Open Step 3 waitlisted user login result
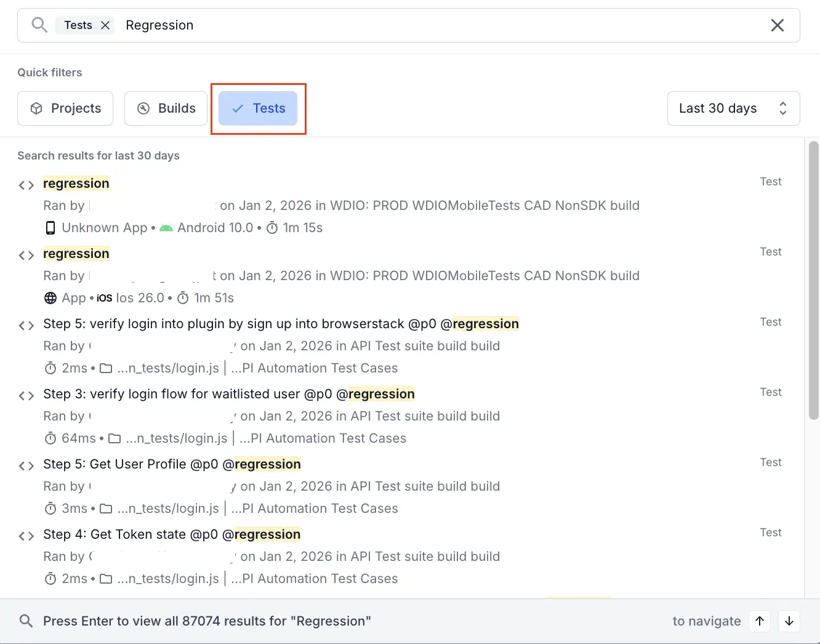The image size is (820, 644). (228, 394)
